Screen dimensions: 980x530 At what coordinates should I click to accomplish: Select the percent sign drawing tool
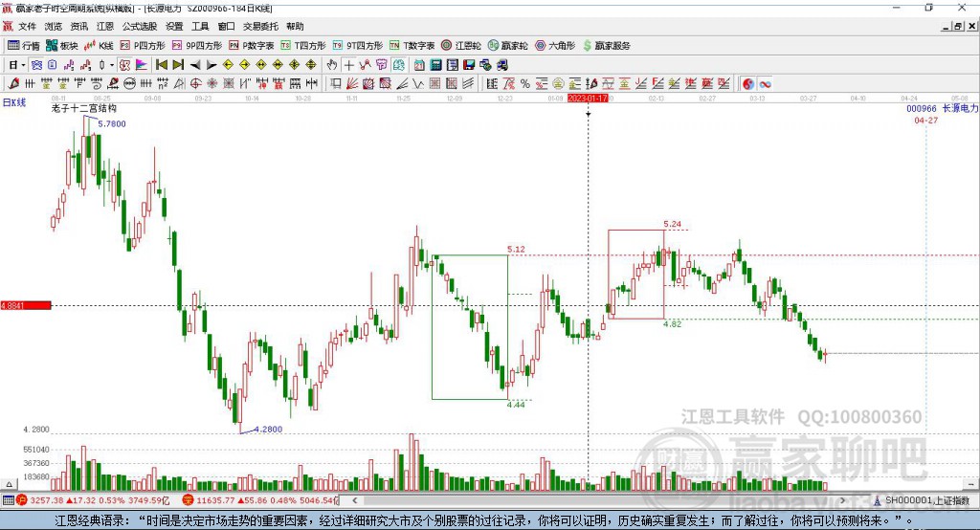(525, 84)
